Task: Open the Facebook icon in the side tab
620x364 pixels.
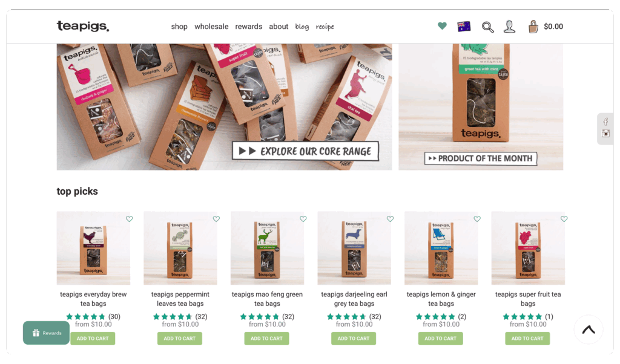Action: (605, 122)
